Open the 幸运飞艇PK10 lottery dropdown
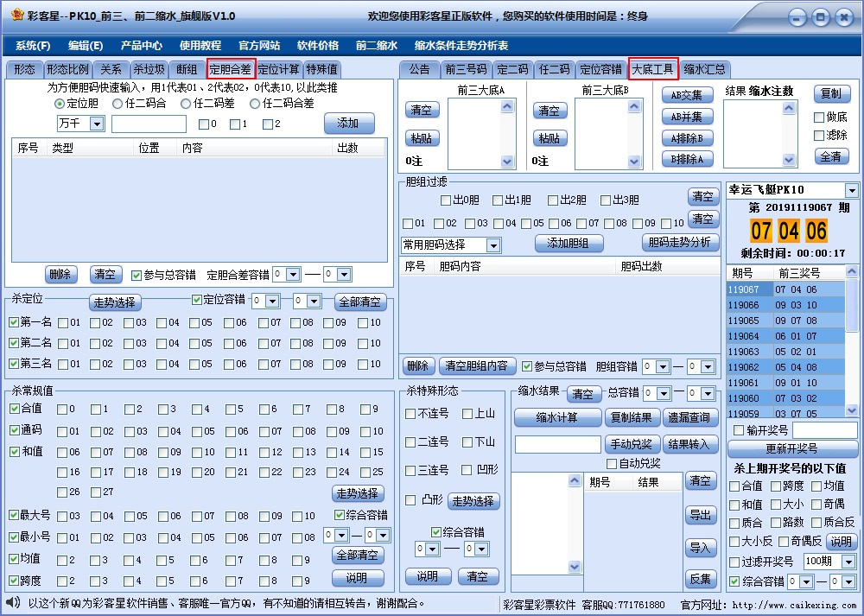The width and height of the screenshot is (864, 616). (854, 189)
